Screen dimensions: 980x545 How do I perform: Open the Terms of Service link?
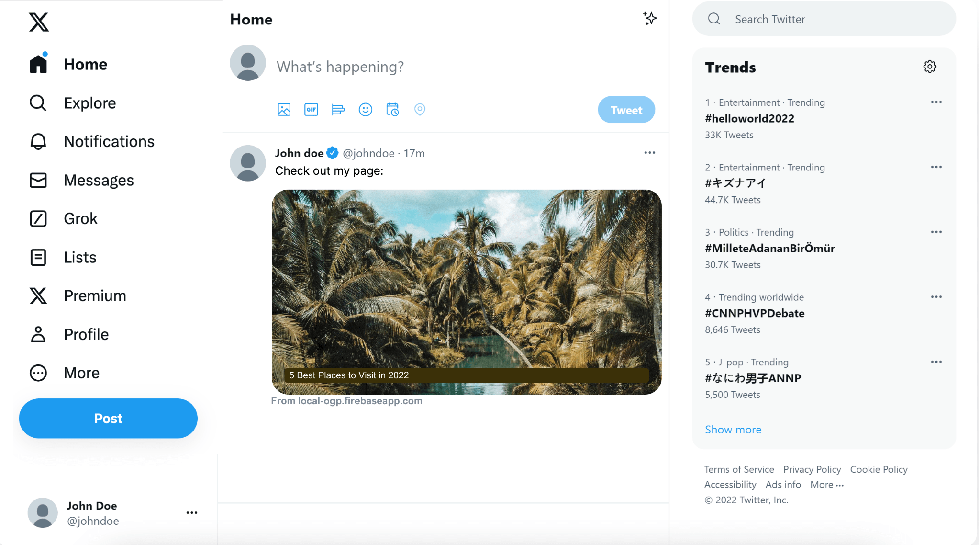tap(739, 469)
